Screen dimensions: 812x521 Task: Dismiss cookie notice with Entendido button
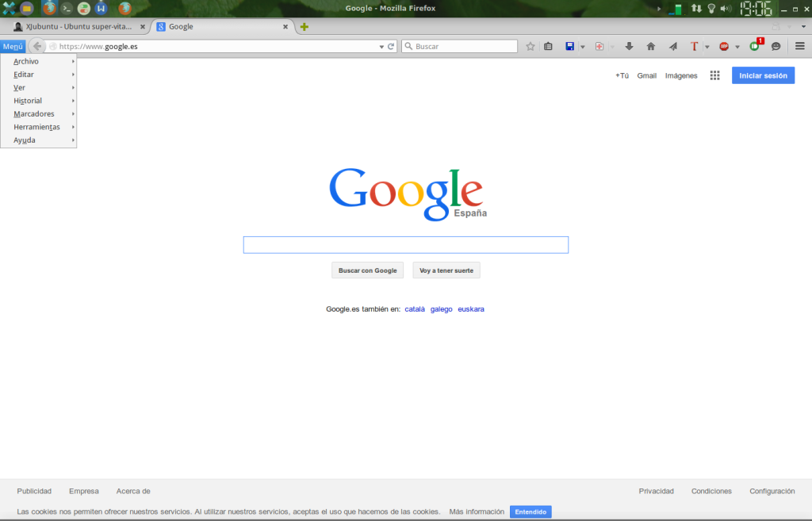pos(530,511)
